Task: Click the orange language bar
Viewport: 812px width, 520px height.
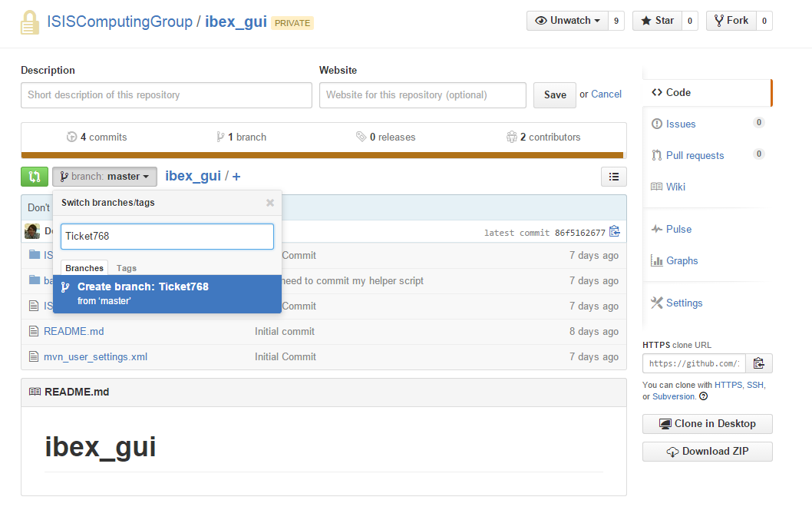Action: [322, 155]
